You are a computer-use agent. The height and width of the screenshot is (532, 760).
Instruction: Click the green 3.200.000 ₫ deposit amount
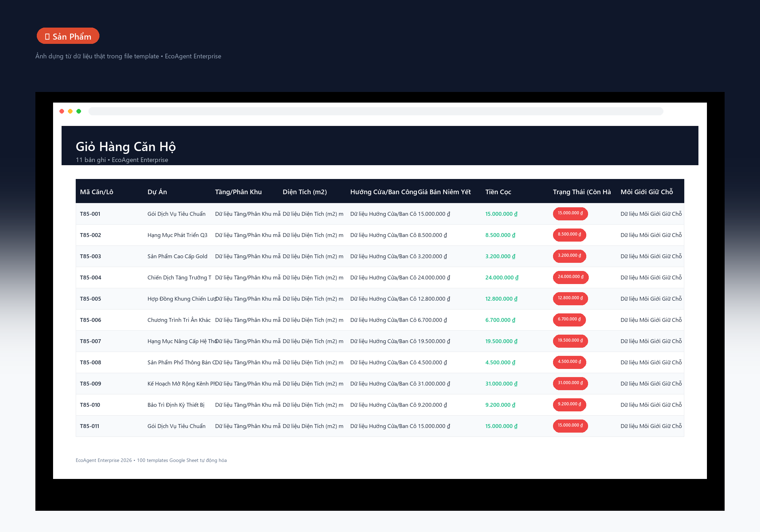500,256
